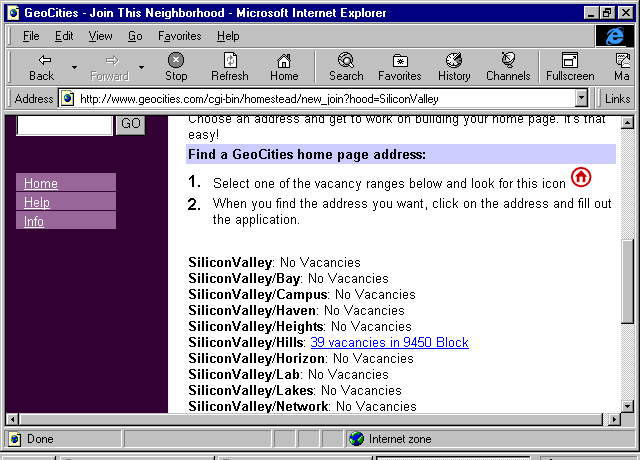Click the 'Internet zone' status text

[x=400, y=439]
